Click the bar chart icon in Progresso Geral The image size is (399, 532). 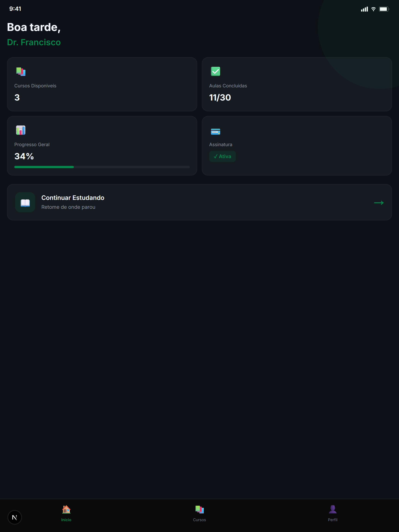pos(21,130)
